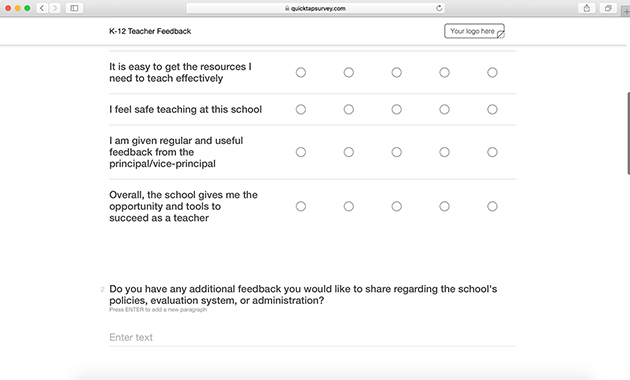This screenshot has width=630, height=380.
Task: Click the quicktapsurvey.com address bar
Action: [x=315, y=8]
